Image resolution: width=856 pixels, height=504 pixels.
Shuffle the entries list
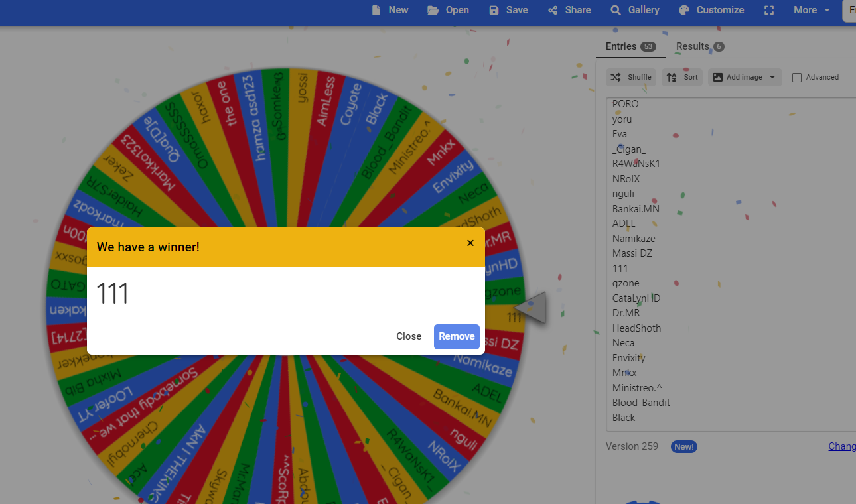tap(631, 77)
